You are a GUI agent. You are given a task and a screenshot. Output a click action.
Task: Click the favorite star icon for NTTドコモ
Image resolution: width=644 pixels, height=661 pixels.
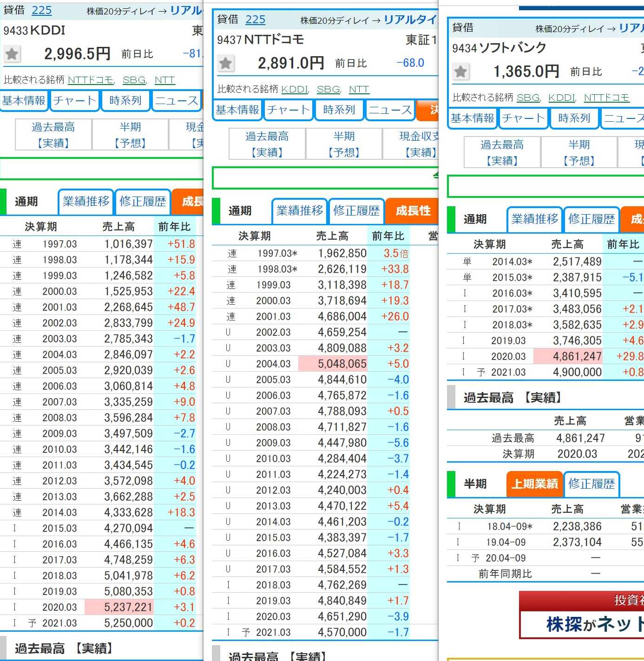coord(225,63)
